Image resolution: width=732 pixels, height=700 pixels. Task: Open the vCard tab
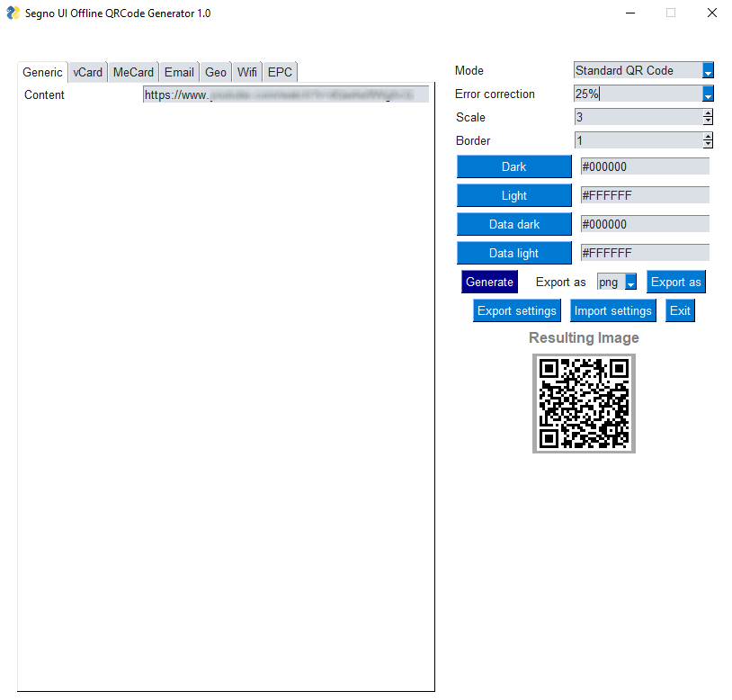pyautogui.click(x=88, y=72)
